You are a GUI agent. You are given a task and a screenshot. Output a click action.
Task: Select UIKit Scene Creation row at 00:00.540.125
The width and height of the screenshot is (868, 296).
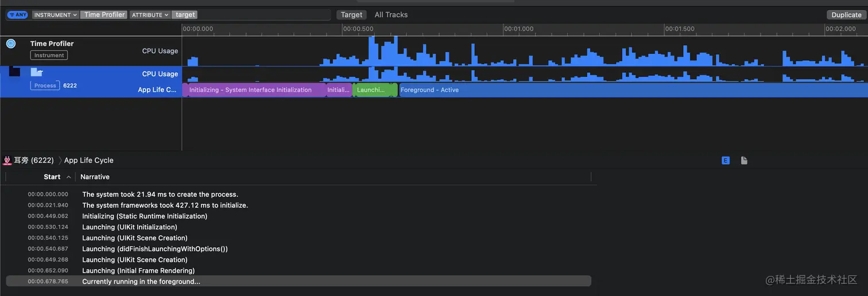pyautogui.click(x=299, y=238)
